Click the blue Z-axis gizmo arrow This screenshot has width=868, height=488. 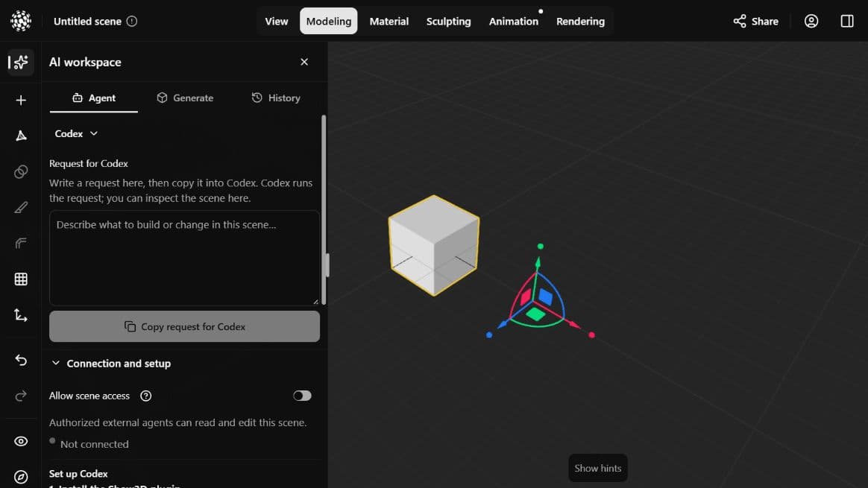(x=503, y=324)
